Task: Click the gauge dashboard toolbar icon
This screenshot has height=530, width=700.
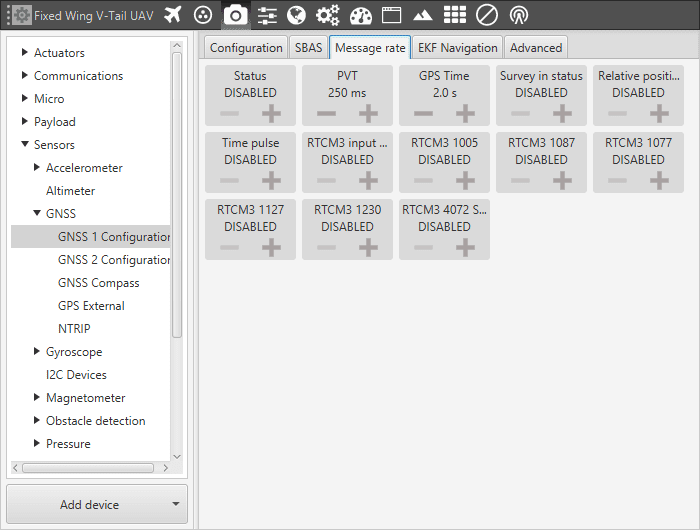Action: [x=361, y=16]
